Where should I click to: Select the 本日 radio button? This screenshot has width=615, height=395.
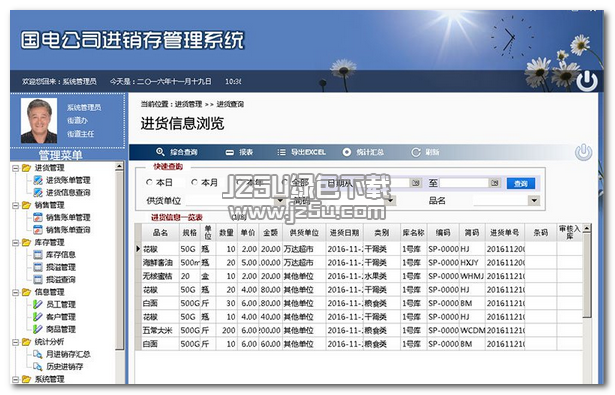coord(149,182)
